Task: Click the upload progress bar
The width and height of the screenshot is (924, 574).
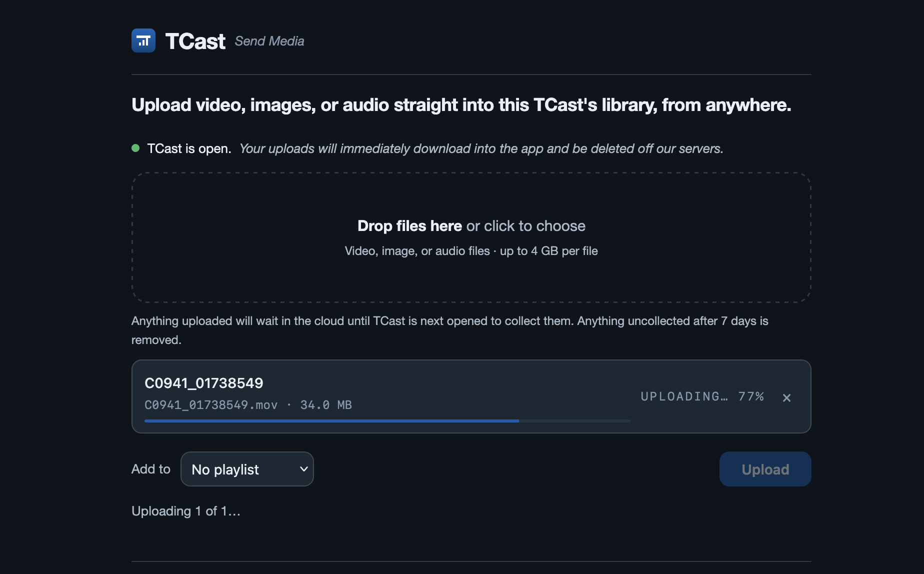Action: [x=387, y=421]
